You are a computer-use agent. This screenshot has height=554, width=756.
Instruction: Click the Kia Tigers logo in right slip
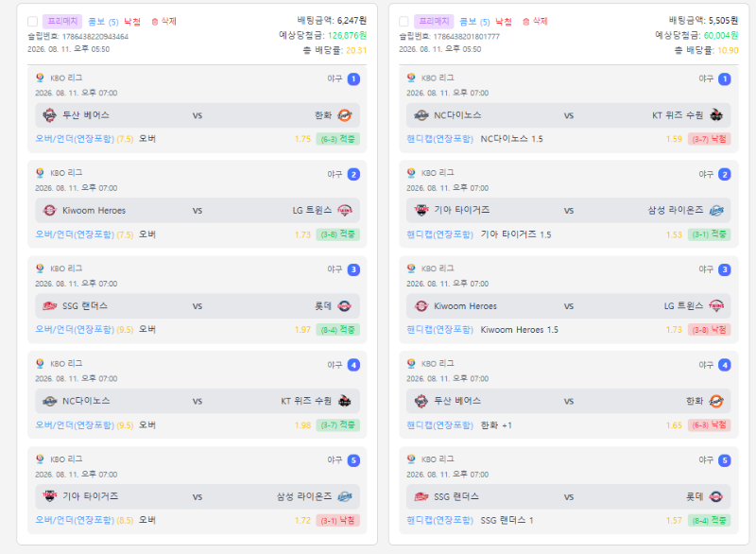(x=421, y=210)
